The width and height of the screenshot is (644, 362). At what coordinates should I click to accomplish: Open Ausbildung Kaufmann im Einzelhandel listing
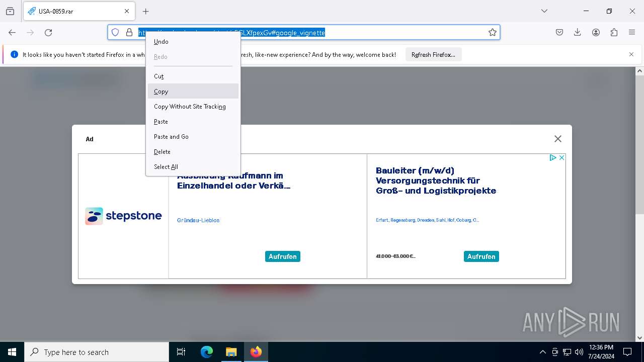(x=234, y=181)
